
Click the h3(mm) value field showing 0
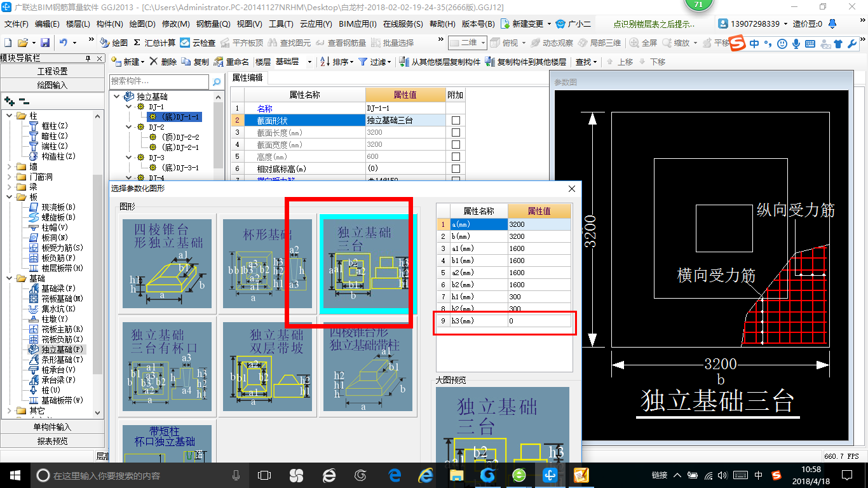click(x=539, y=321)
